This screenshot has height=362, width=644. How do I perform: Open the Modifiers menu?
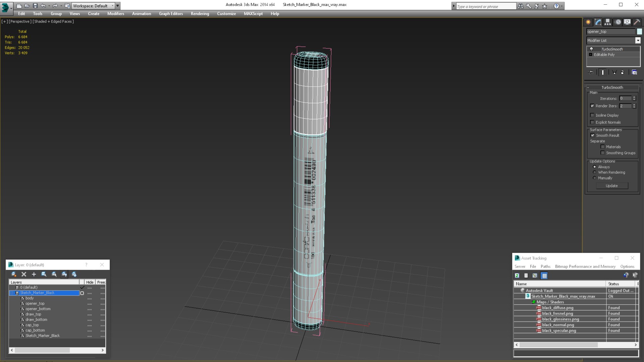coord(115,14)
